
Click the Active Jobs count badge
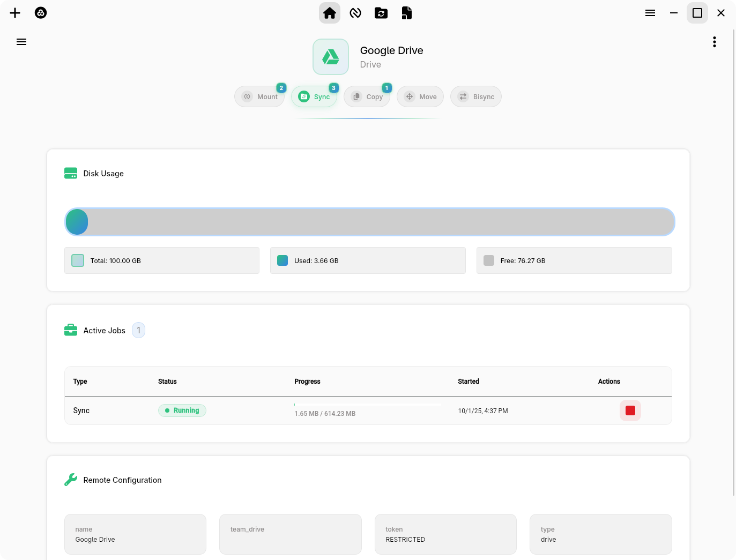(x=138, y=330)
